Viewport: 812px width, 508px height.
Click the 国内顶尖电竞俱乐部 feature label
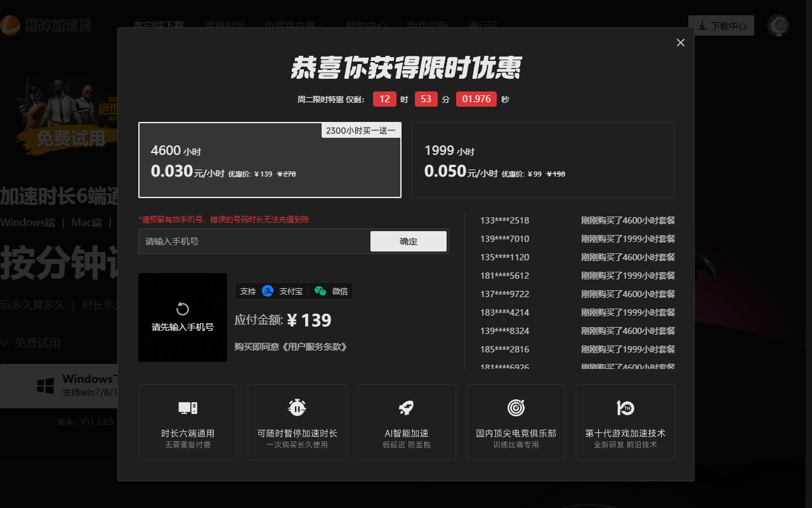(x=516, y=433)
